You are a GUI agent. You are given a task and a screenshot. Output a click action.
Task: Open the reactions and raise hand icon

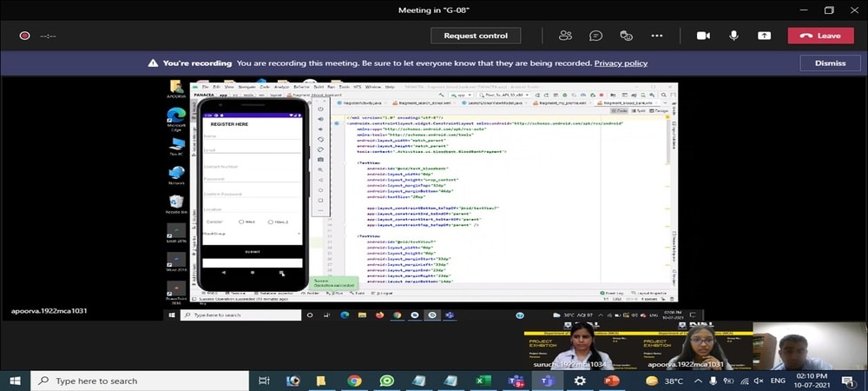point(626,36)
